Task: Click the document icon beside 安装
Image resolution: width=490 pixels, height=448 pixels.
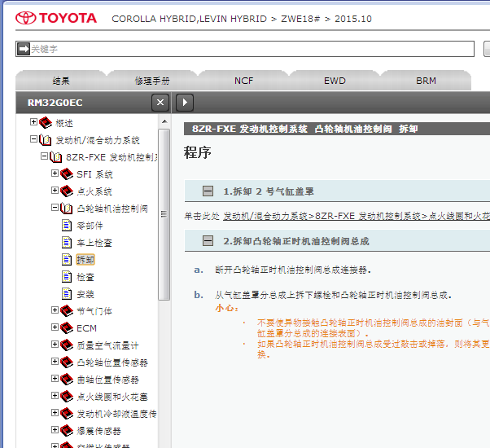Action: point(67,294)
